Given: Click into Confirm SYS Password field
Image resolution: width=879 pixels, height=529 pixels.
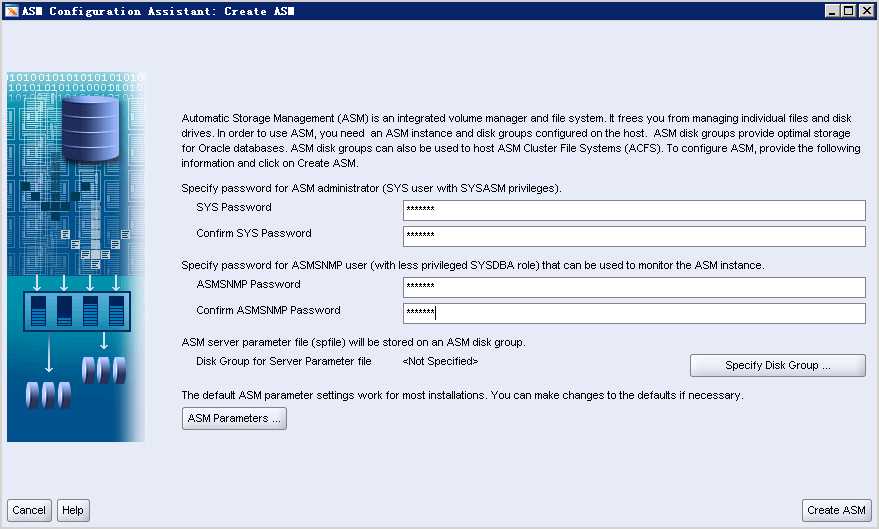Looking at the screenshot, I should point(633,236).
